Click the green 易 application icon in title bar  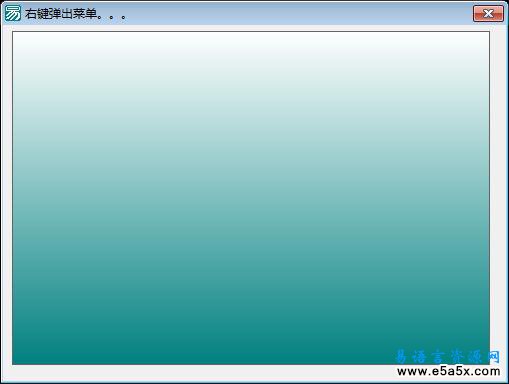coord(13,13)
